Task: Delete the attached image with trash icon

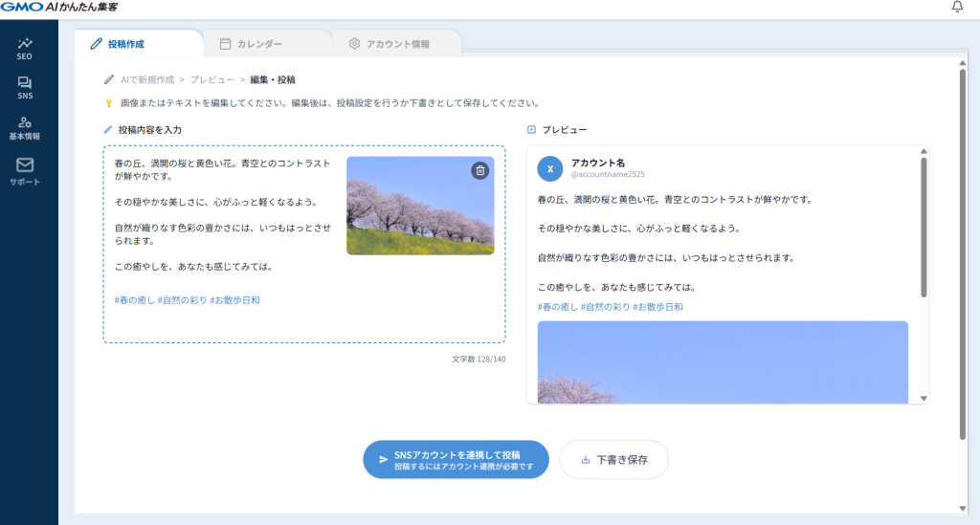Action: (x=480, y=170)
